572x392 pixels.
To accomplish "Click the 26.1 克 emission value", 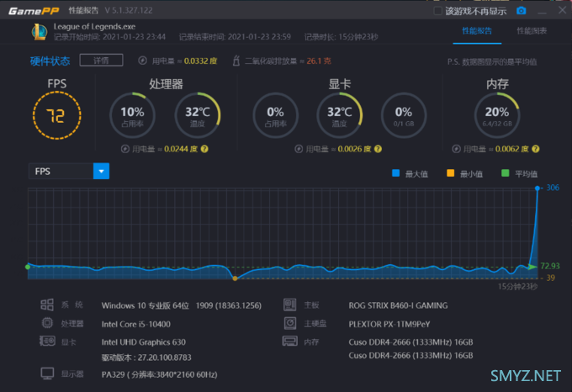I will tap(319, 61).
